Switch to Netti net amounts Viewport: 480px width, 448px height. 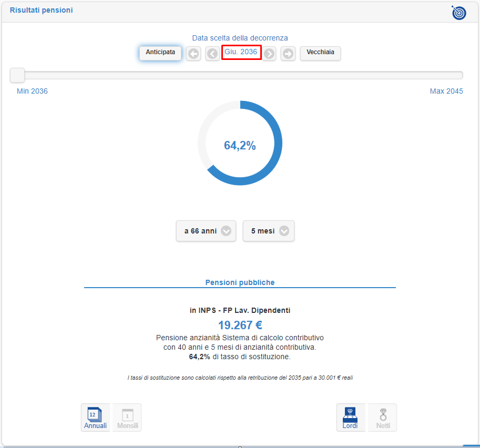point(383,418)
